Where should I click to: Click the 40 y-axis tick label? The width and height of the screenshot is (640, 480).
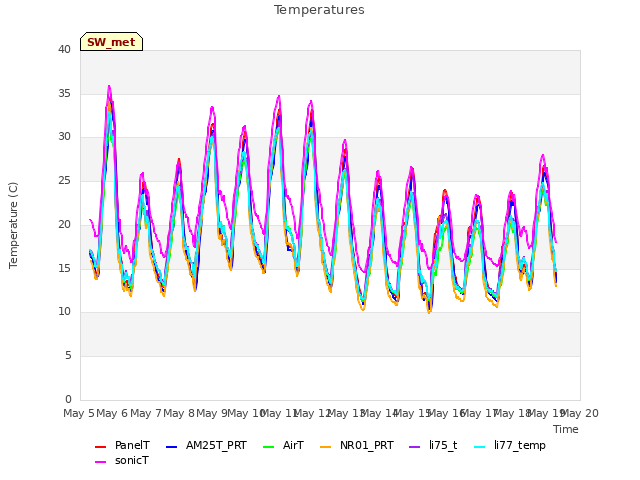pyautogui.click(x=64, y=49)
